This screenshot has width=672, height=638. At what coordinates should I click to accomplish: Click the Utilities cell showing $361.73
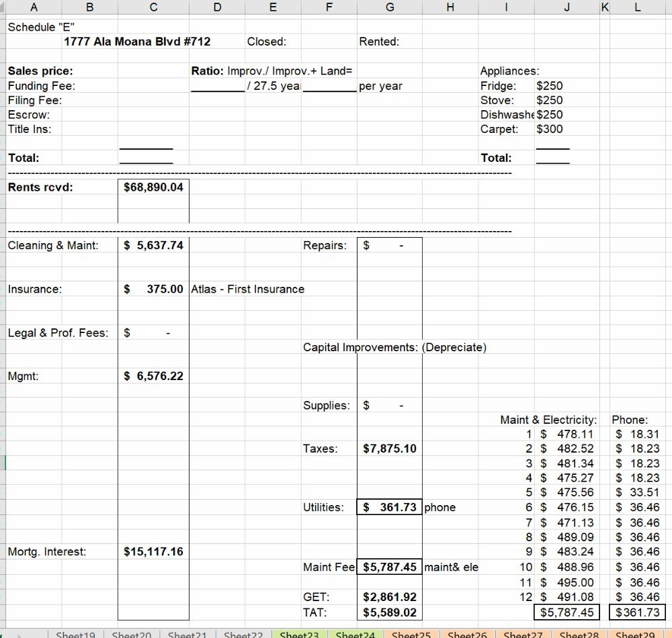point(389,508)
